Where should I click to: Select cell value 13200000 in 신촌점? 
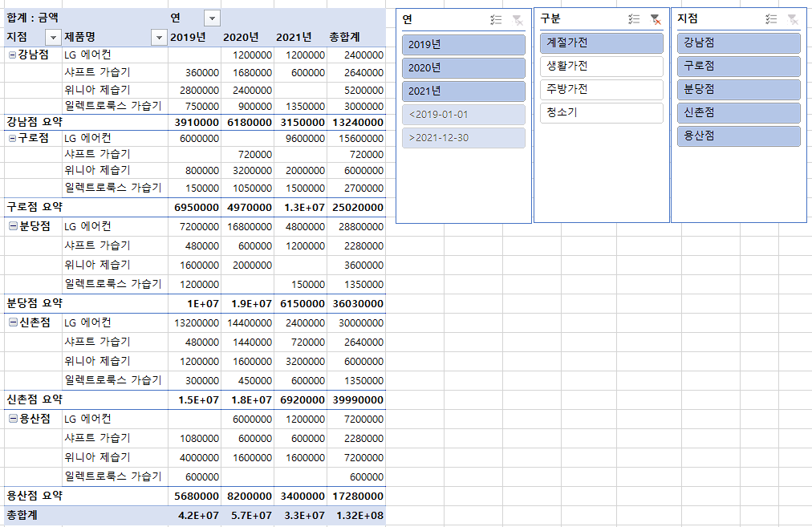click(197, 323)
